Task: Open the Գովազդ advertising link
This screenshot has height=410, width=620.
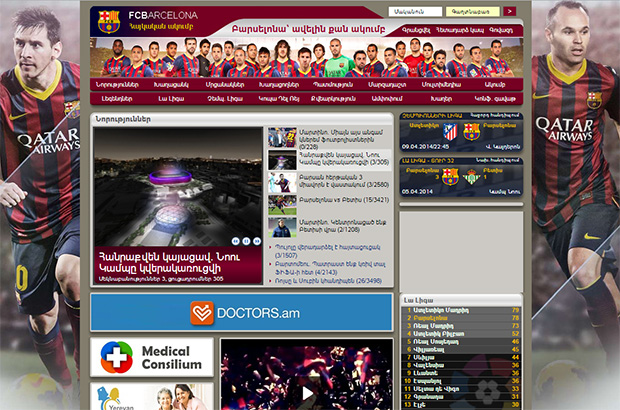Action: (501, 30)
